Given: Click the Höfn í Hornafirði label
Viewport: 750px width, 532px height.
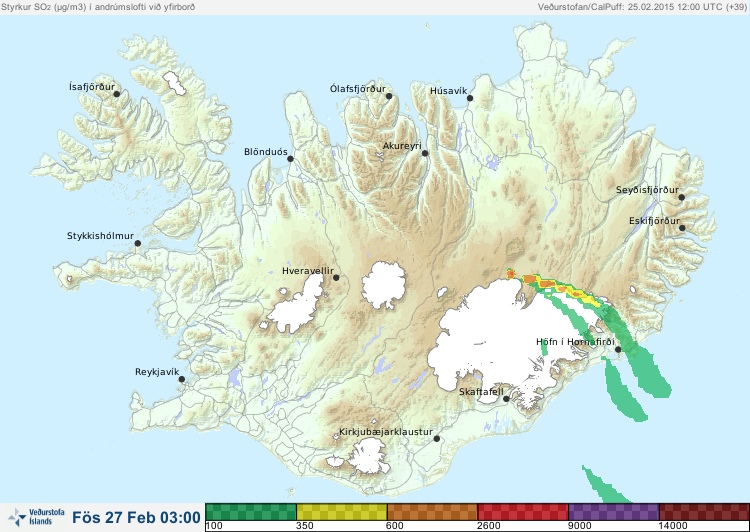Looking at the screenshot, I should pos(575,342).
